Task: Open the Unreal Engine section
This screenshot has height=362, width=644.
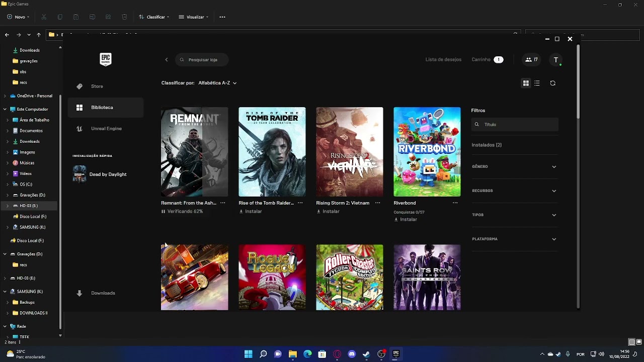Action: [106, 129]
